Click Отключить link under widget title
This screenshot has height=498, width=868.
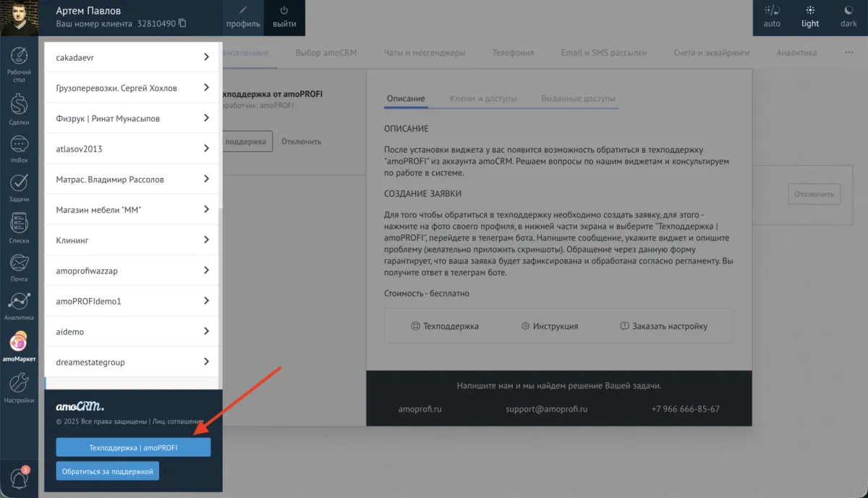[x=301, y=141]
